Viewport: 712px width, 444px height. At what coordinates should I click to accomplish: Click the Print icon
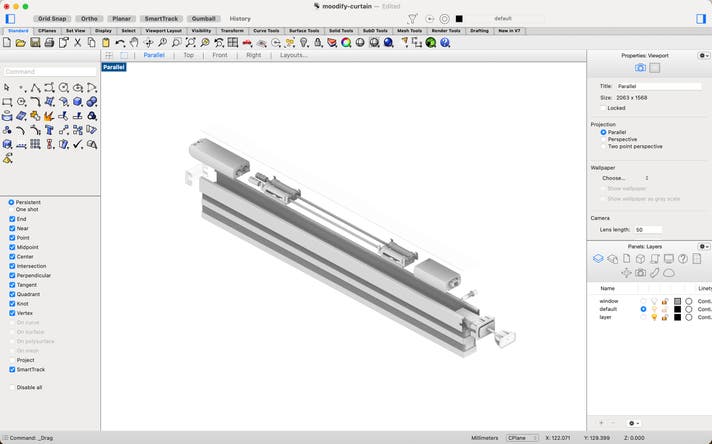[x=49, y=43]
